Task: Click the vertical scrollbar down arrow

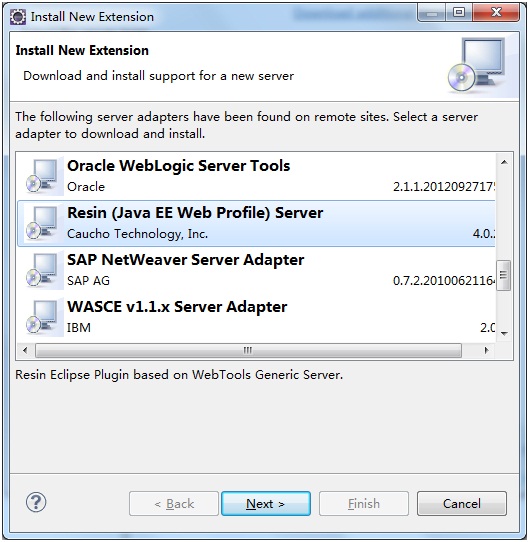Action: pyautogui.click(x=504, y=333)
